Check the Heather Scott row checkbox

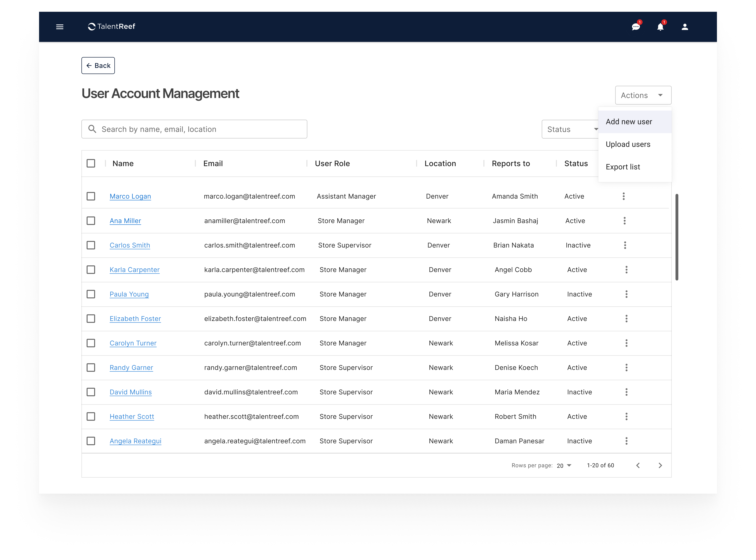pos(91,416)
